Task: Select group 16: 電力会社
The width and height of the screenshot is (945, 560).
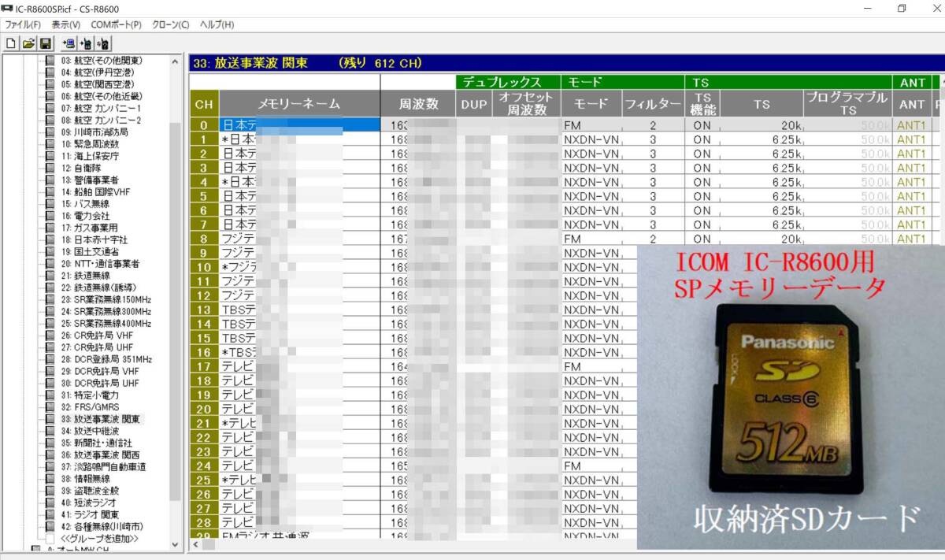Action: (86, 216)
